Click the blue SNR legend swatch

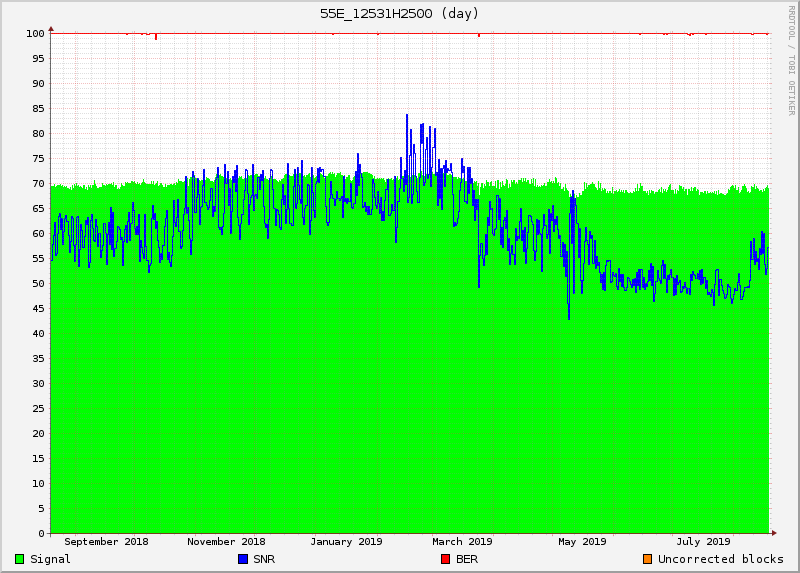point(243,559)
